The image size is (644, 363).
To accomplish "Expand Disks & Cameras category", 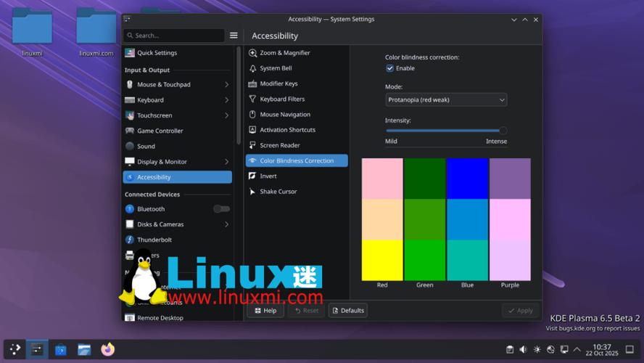I will [226, 224].
